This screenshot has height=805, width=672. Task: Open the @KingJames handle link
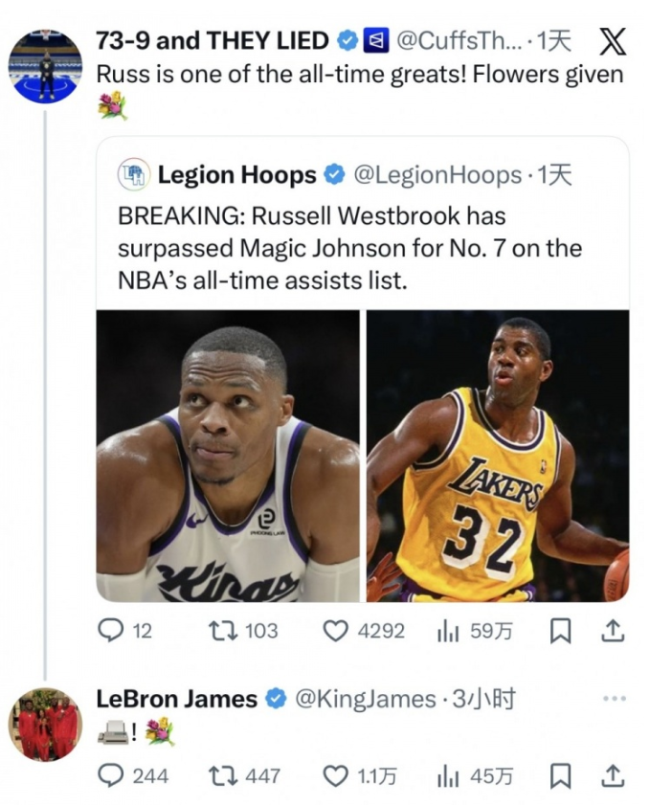pos(364,700)
